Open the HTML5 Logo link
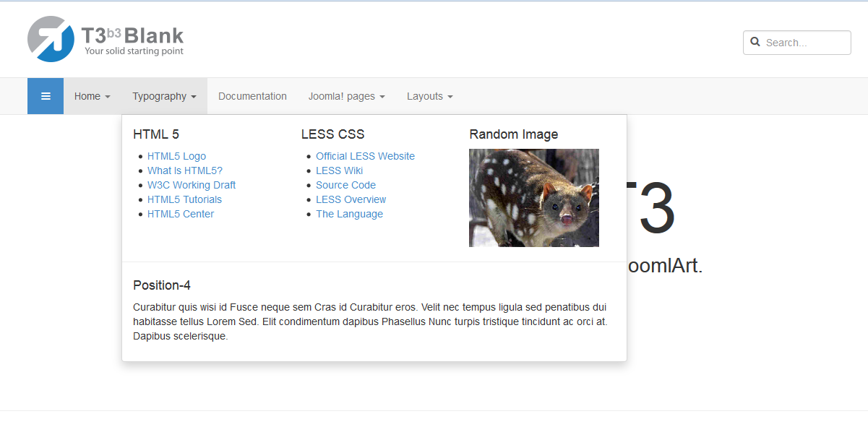Image resolution: width=868 pixels, height=432 pixels. tap(176, 156)
